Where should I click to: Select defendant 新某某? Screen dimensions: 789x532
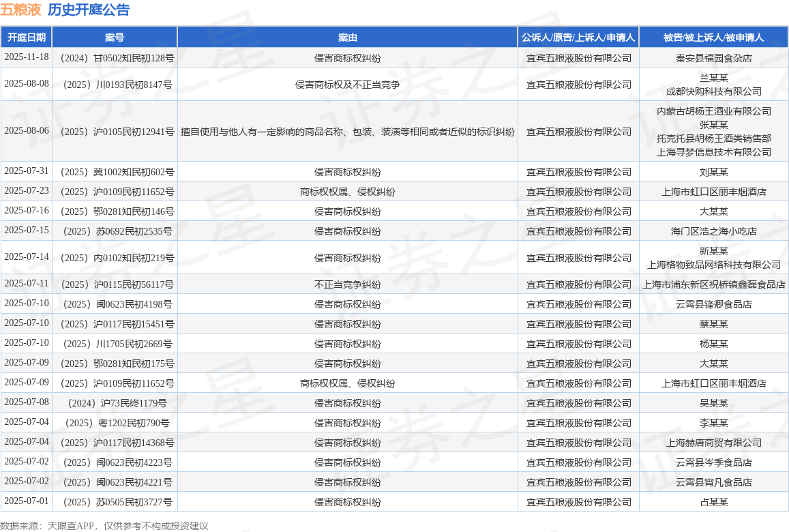[713, 250]
